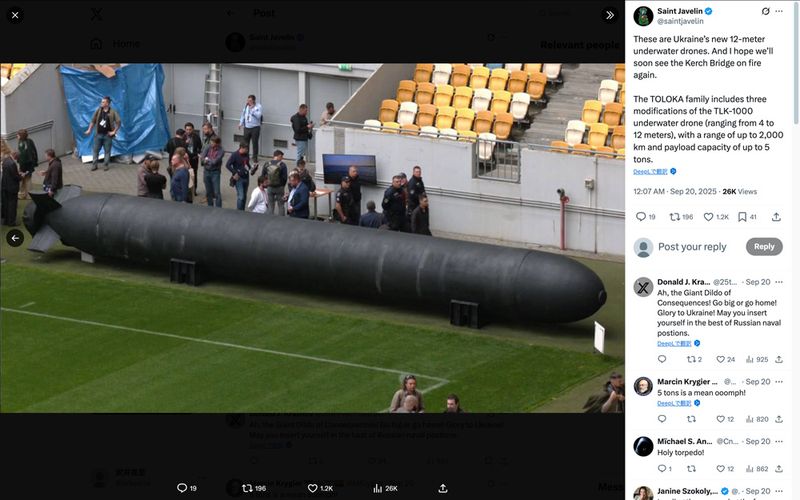
Task: Click the Reply button
Action: click(764, 246)
